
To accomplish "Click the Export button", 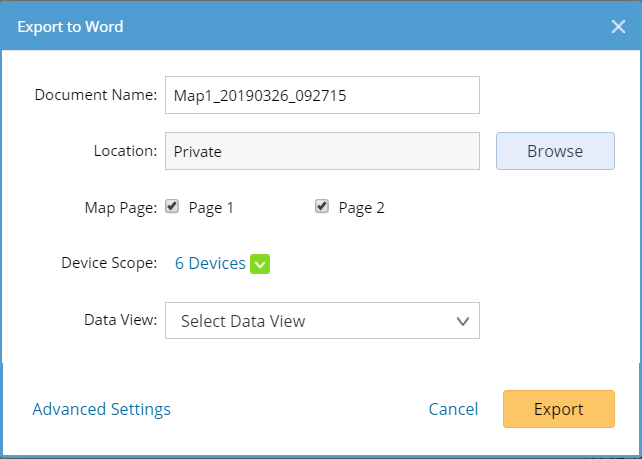I will (558, 409).
